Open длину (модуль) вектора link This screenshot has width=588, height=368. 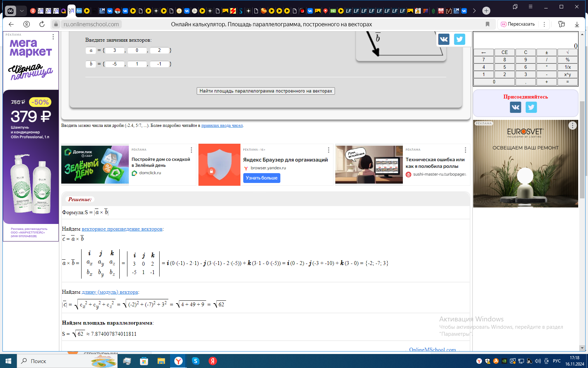click(x=110, y=292)
